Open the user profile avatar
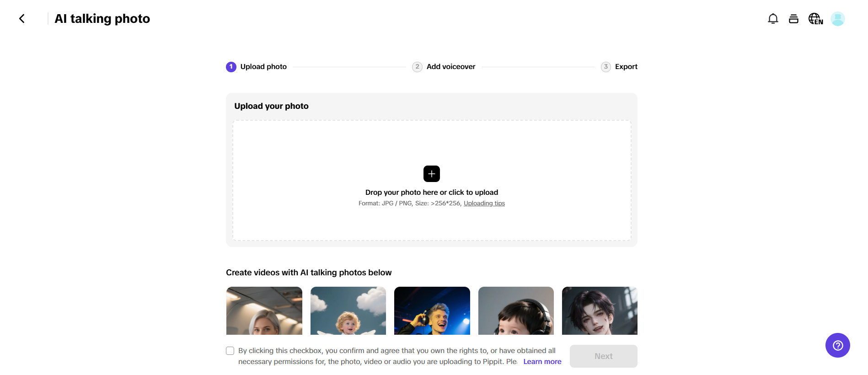The height and width of the screenshot is (375, 868). (x=837, y=19)
